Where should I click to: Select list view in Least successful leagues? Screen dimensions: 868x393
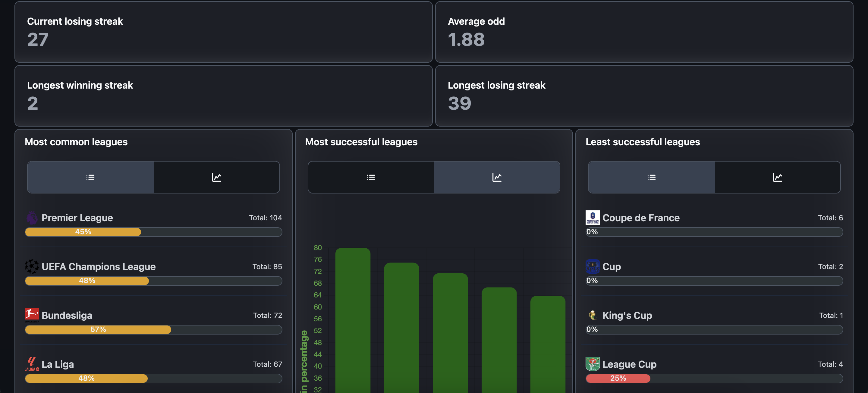tap(651, 177)
